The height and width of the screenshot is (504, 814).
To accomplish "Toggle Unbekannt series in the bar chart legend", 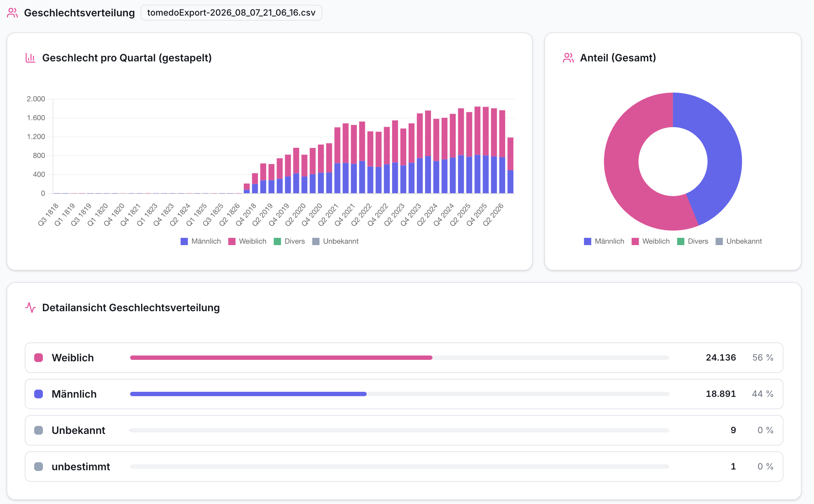I will click(x=335, y=241).
